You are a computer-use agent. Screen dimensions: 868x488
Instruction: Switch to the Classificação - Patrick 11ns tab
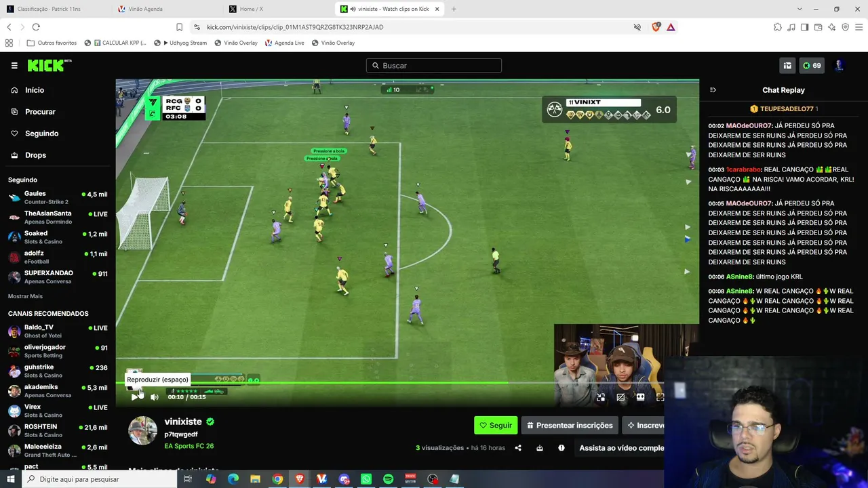pyautogui.click(x=56, y=9)
